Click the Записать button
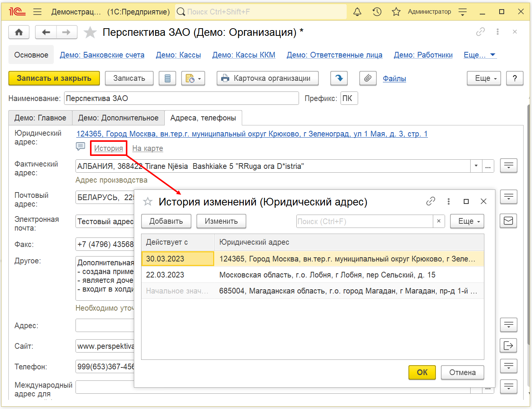This screenshot has width=532, height=409. 129,78
